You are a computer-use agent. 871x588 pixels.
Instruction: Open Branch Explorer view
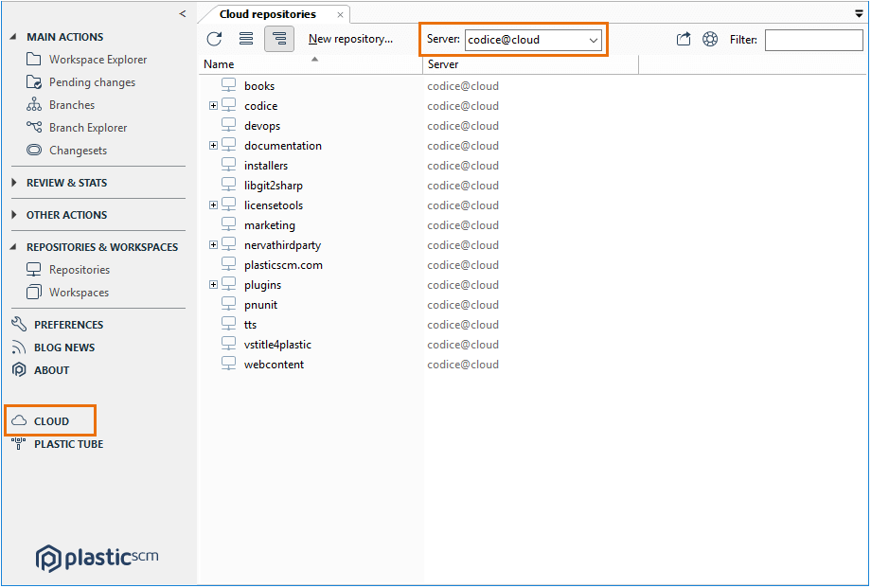[x=88, y=127]
